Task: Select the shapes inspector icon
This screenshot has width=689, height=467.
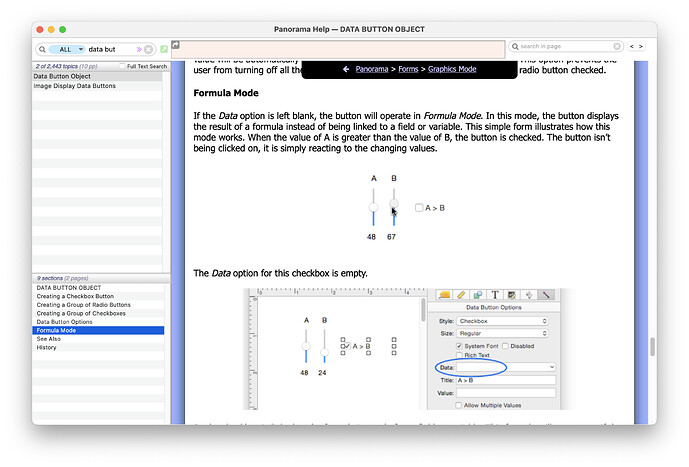Action: (478, 295)
